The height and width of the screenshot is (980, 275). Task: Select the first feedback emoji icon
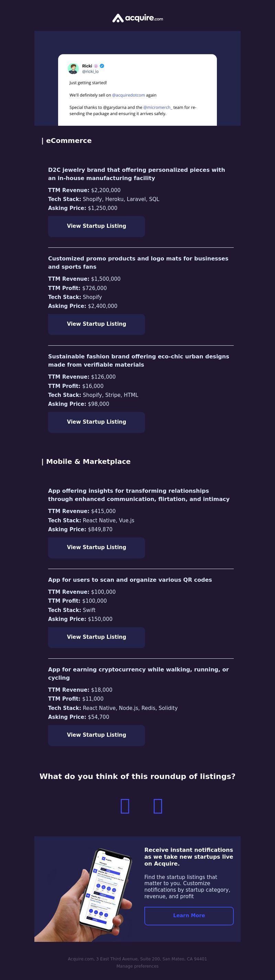[x=125, y=806]
